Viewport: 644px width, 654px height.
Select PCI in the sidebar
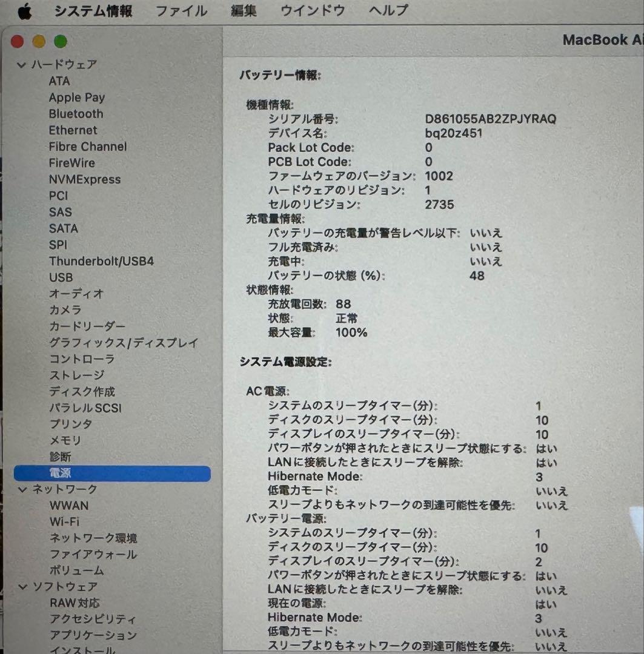pyautogui.click(x=58, y=196)
